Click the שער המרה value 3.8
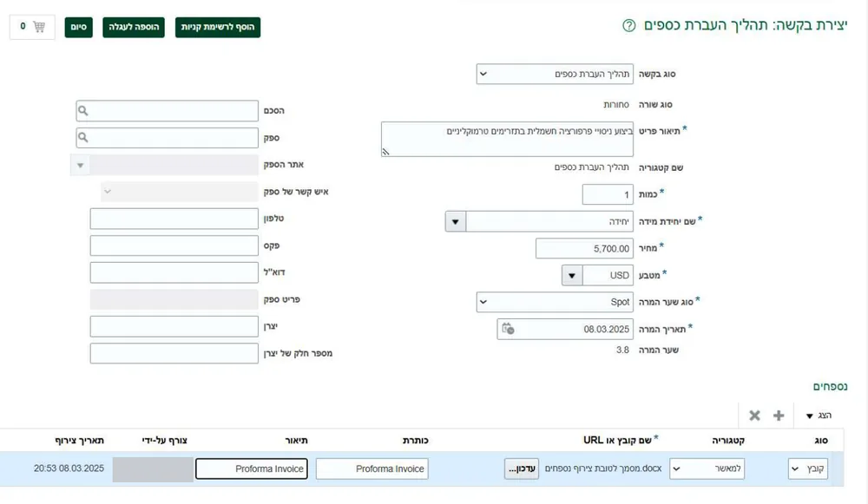The width and height of the screenshot is (868, 504). click(622, 350)
